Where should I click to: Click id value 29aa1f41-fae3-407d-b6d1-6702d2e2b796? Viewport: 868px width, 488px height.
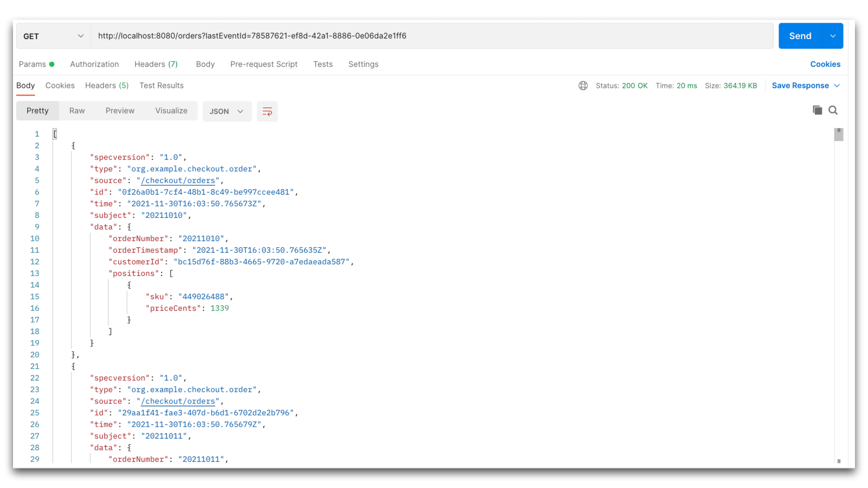pos(206,413)
